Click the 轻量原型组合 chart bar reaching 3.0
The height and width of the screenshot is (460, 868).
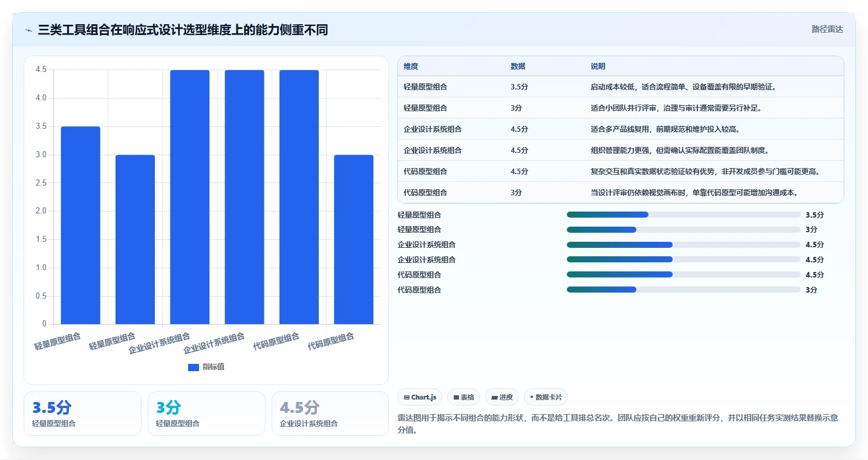click(135, 239)
